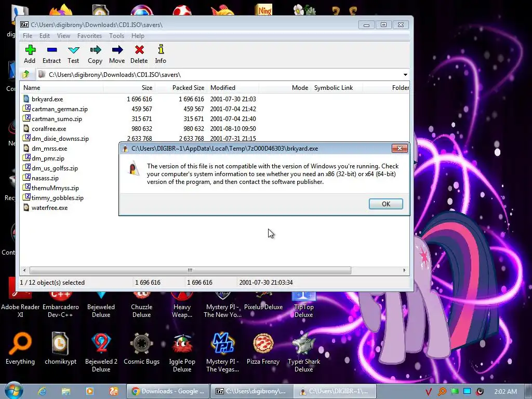Click the scroll right arrow of file list
532x399 pixels.
click(404, 270)
